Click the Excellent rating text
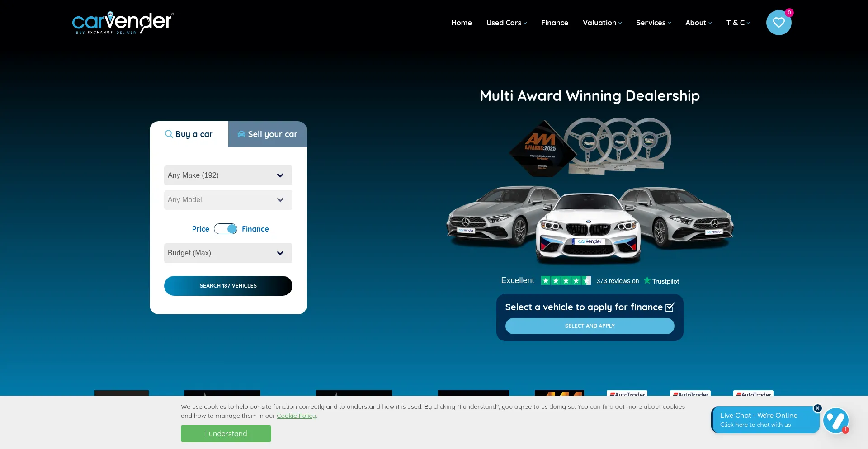 518,280
